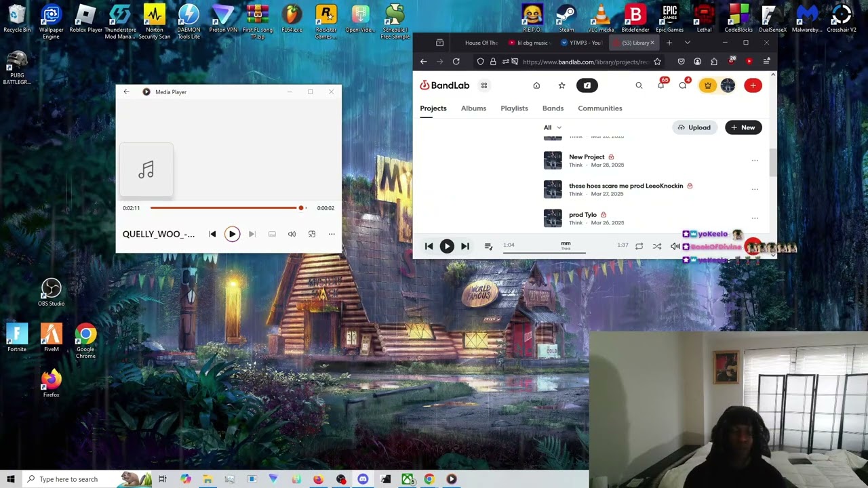Switch to the Playlists tab

click(x=514, y=108)
